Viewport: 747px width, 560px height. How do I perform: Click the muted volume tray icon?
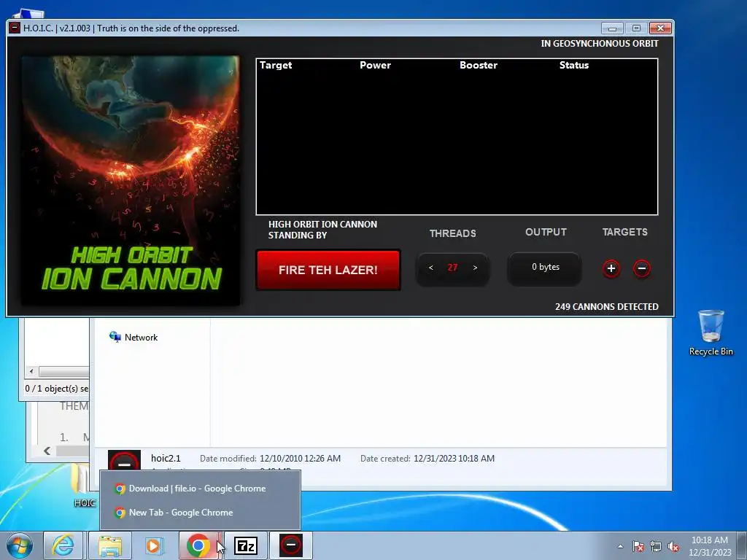pyautogui.click(x=673, y=546)
